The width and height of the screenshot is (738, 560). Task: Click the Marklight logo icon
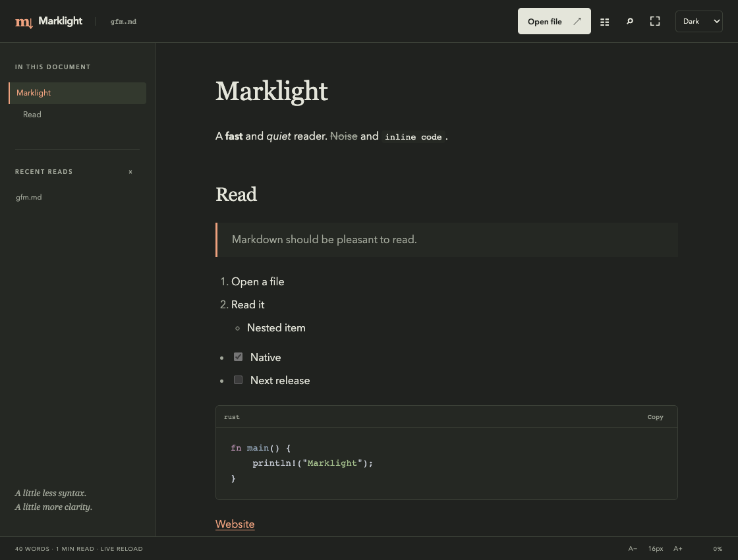coord(24,22)
